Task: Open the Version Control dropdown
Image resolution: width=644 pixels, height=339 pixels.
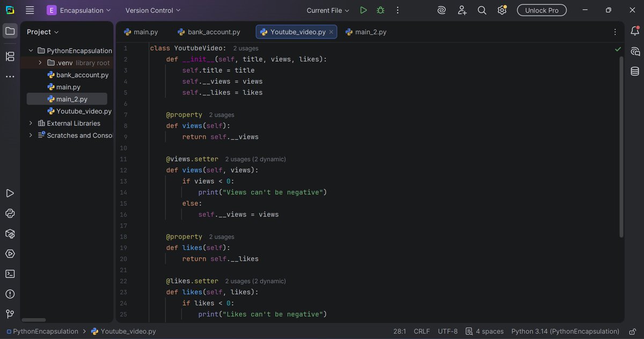Action: click(153, 10)
